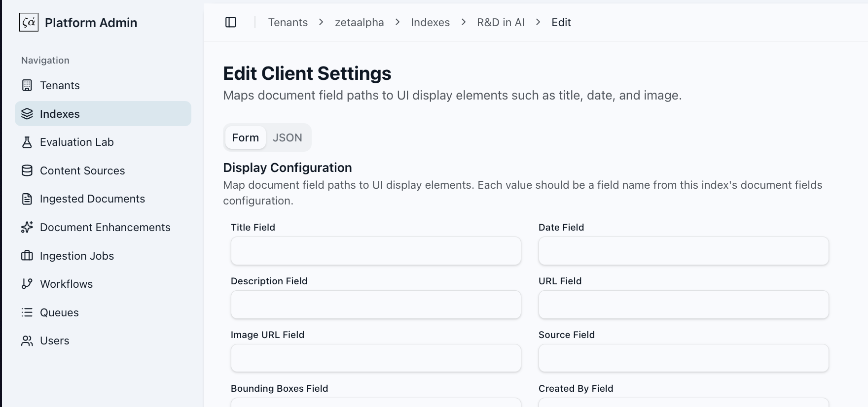The image size is (868, 407).
Task: Click the Bounding Boxes Field label
Action: (x=280, y=388)
